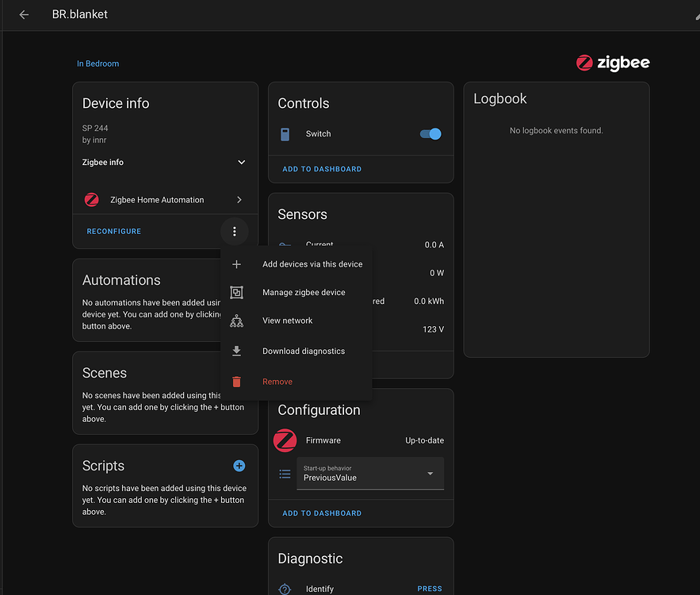The width and height of the screenshot is (700, 595).
Task: Go back using the arrow icon
Action: pos(24,15)
